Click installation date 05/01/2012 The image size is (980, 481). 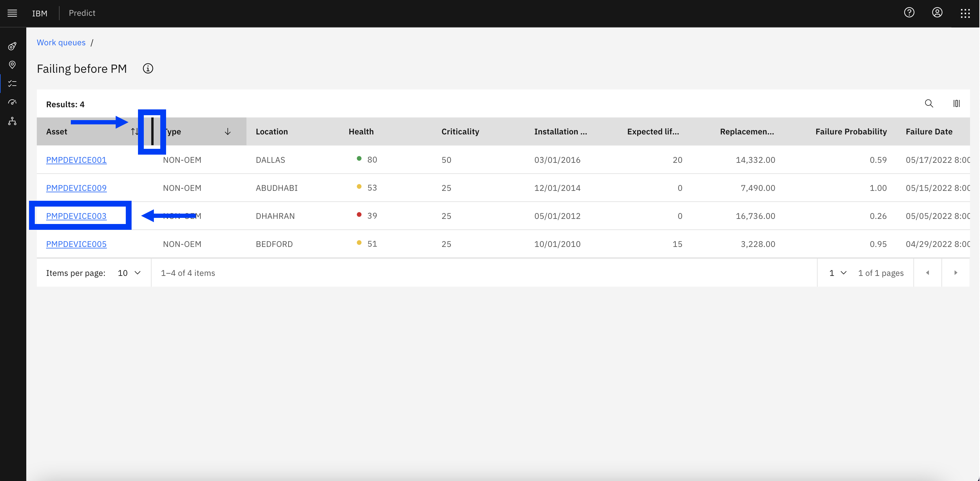[557, 216]
